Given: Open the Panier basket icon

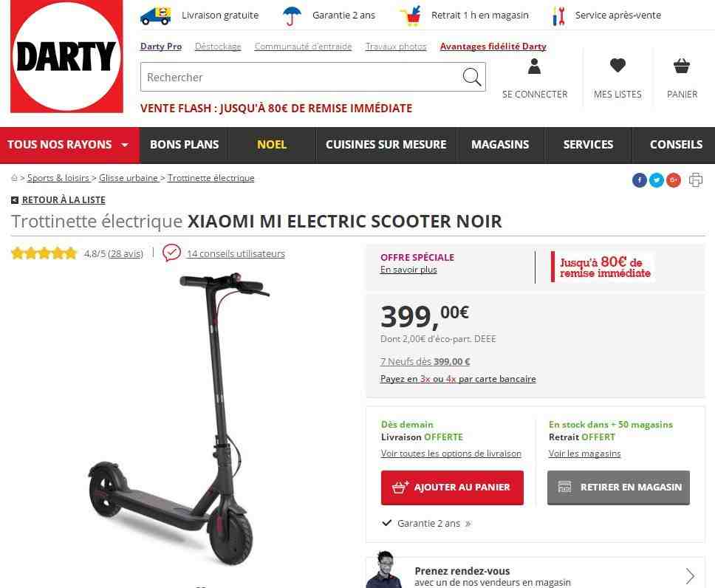Looking at the screenshot, I should click(x=682, y=66).
